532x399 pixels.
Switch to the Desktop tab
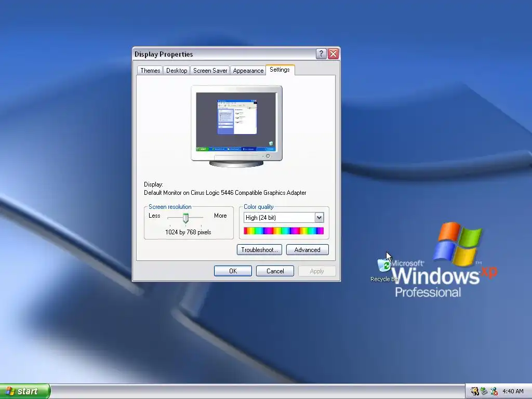[x=177, y=71]
